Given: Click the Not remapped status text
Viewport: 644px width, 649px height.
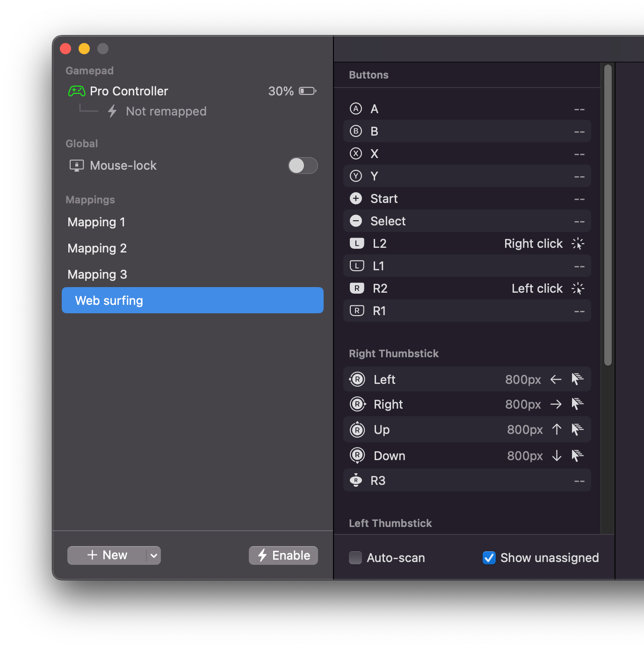Looking at the screenshot, I should pos(166,111).
